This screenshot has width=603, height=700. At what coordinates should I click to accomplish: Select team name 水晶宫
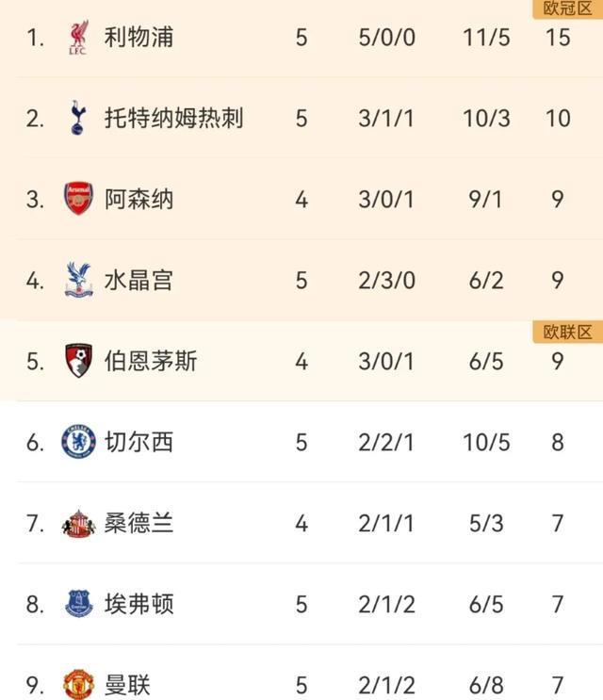(139, 281)
